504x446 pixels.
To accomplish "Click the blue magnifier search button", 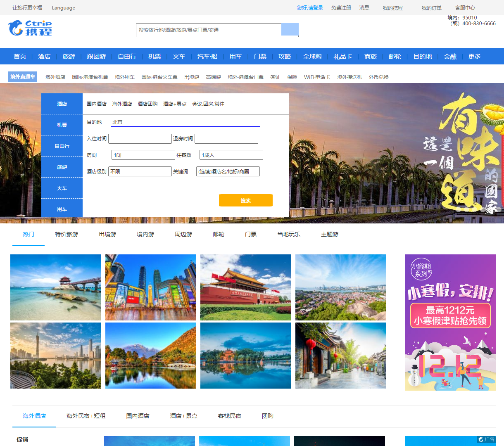I will 290,30.
